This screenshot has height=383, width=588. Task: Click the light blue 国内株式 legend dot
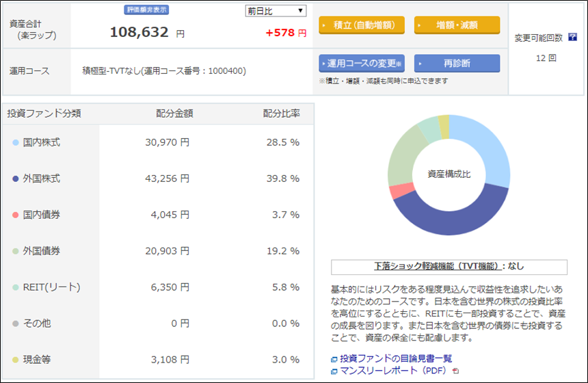click(x=15, y=142)
